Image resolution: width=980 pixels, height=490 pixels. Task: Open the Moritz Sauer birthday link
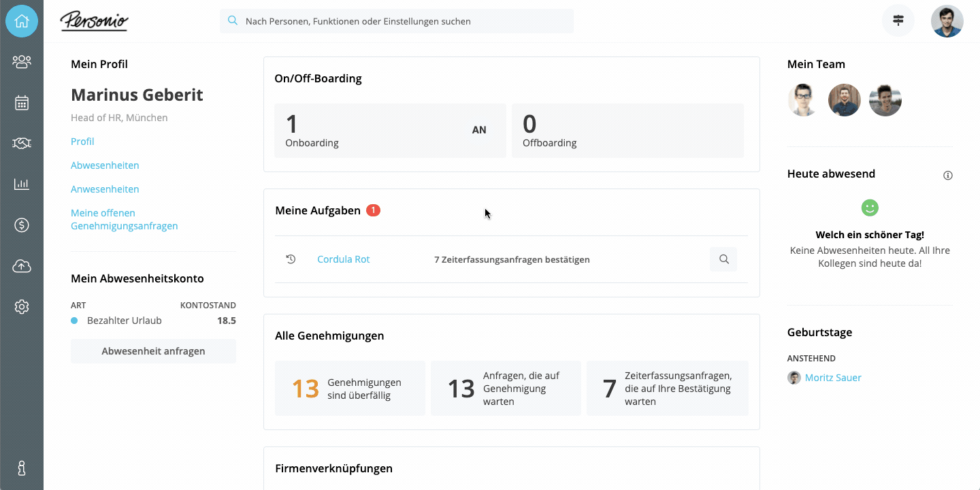pyautogui.click(x=833, y=378)
